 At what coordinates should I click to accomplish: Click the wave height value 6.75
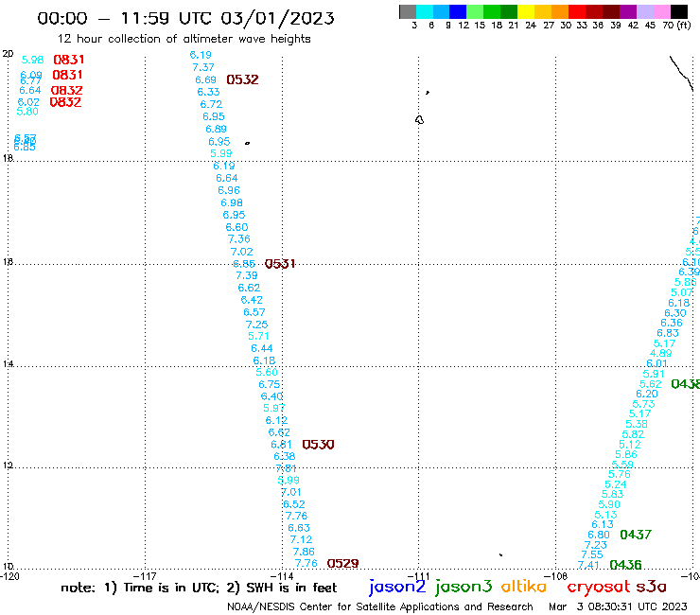tap(270, 384)
